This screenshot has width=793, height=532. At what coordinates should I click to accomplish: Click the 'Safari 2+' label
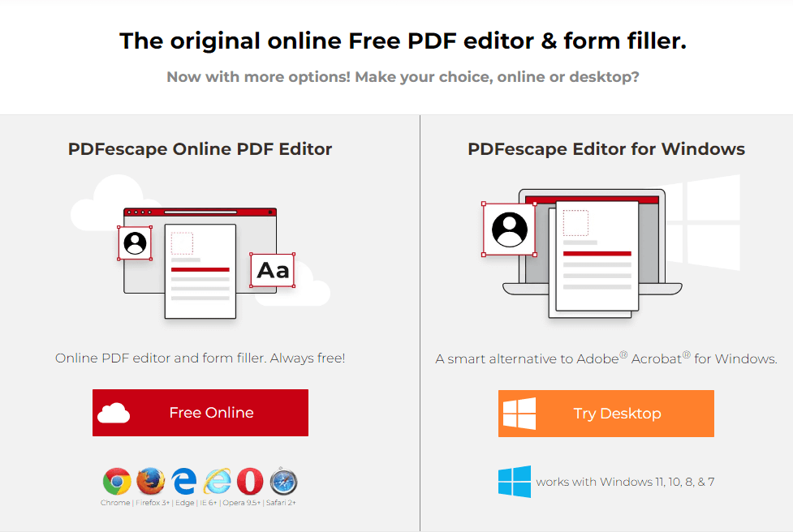[281, 503]
